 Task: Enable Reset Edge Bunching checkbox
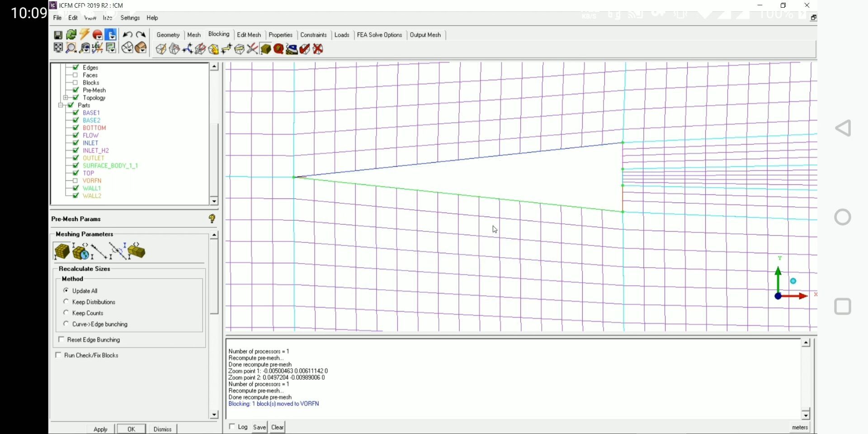pos(61,340)
